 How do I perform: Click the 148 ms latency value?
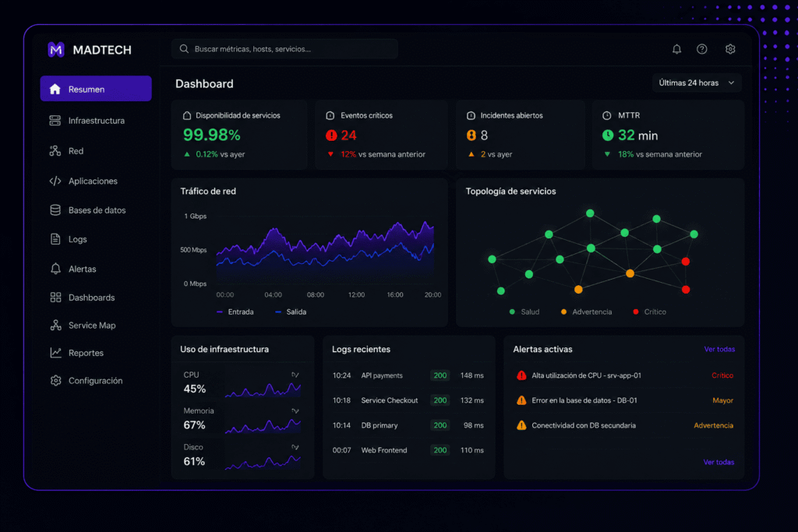click(471, 375)
